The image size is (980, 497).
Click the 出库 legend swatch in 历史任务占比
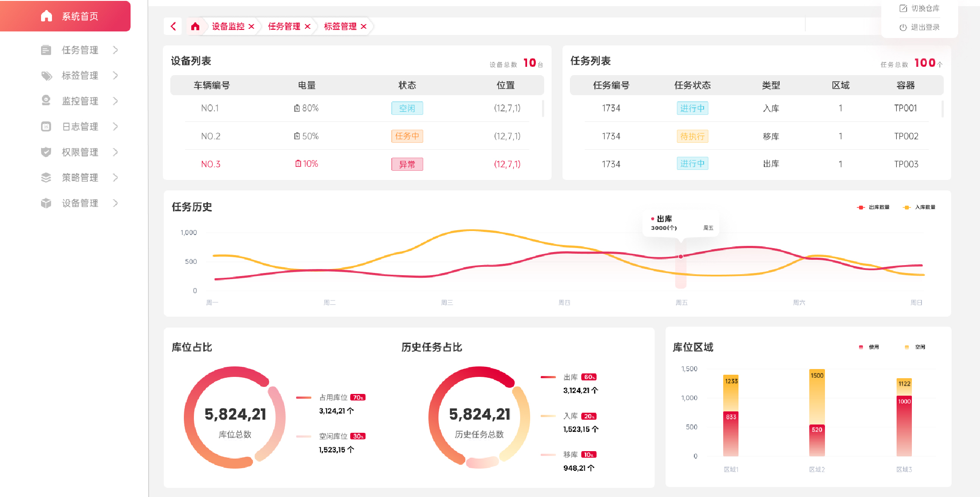(548, 377)
